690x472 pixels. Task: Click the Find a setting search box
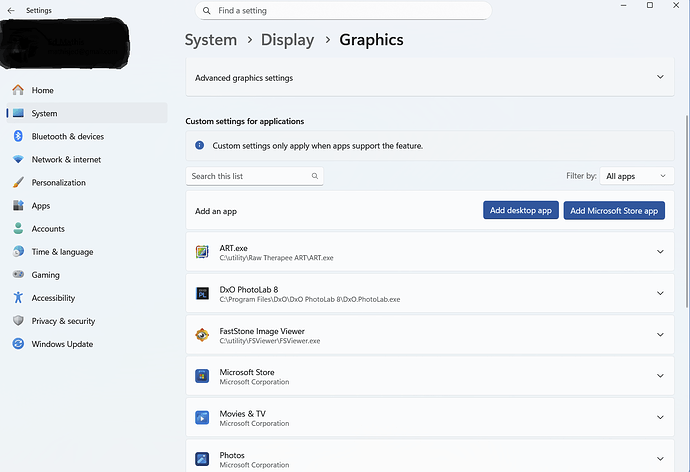click(x=343, y=11)
